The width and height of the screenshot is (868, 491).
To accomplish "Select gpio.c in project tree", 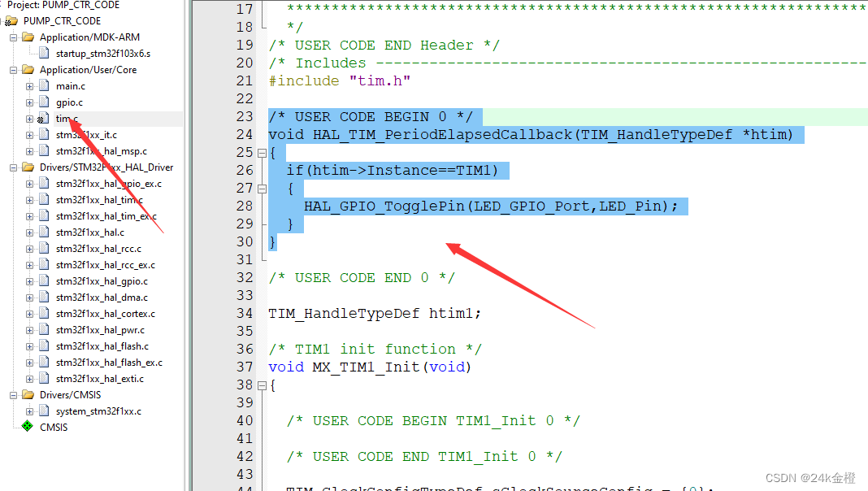I will [x=69, y=102].
